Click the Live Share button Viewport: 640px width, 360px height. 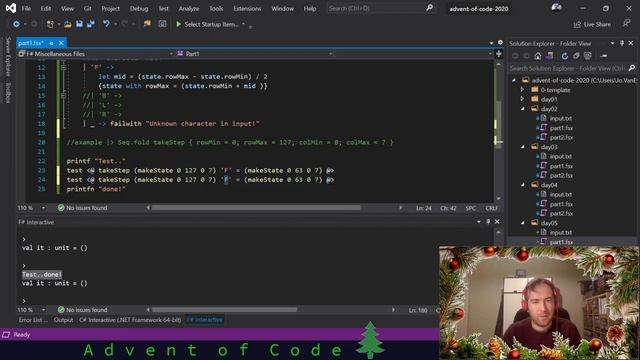click(x=592, y=24)
